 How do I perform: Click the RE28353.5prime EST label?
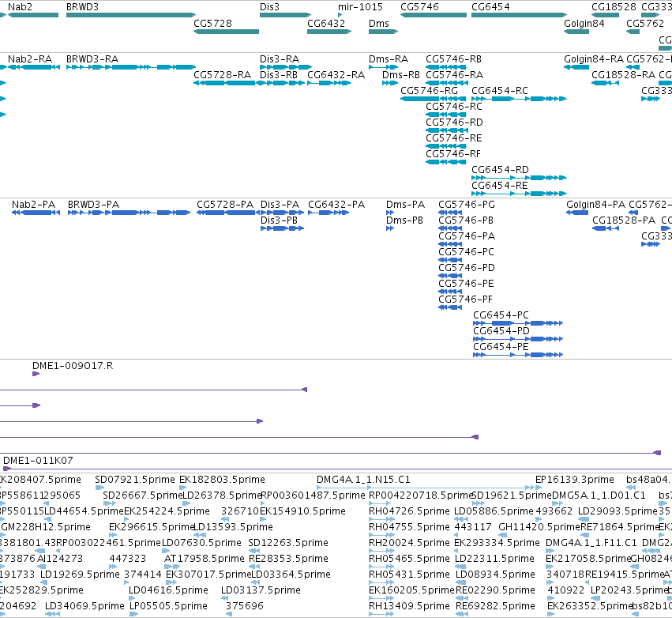click(288, 559)
